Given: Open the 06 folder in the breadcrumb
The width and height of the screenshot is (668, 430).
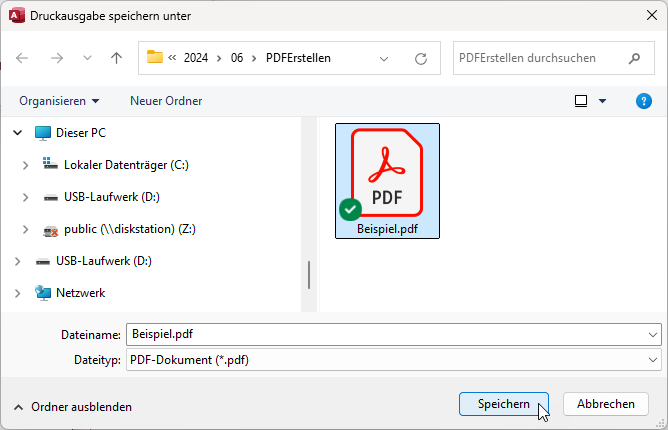Looking at the screenshot, I should click(237, 58).
